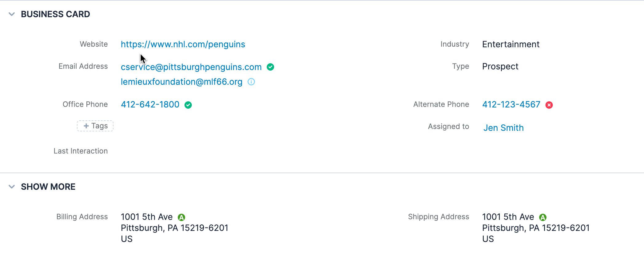Viewport: 644px width, 253px height.
Task: Click alternate phone 412-123-4567
Action: click(x=511, y=104)
